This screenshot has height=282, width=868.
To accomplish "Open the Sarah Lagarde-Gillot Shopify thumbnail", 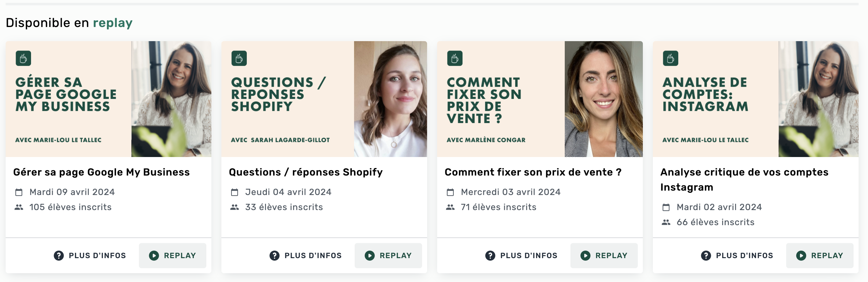I will [324, 99].
